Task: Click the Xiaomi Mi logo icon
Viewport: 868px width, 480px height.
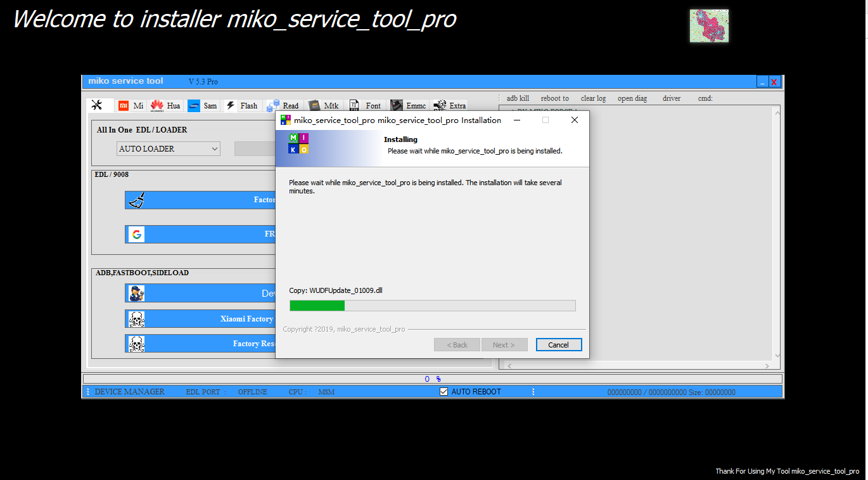Action: (x=124, y=106)
